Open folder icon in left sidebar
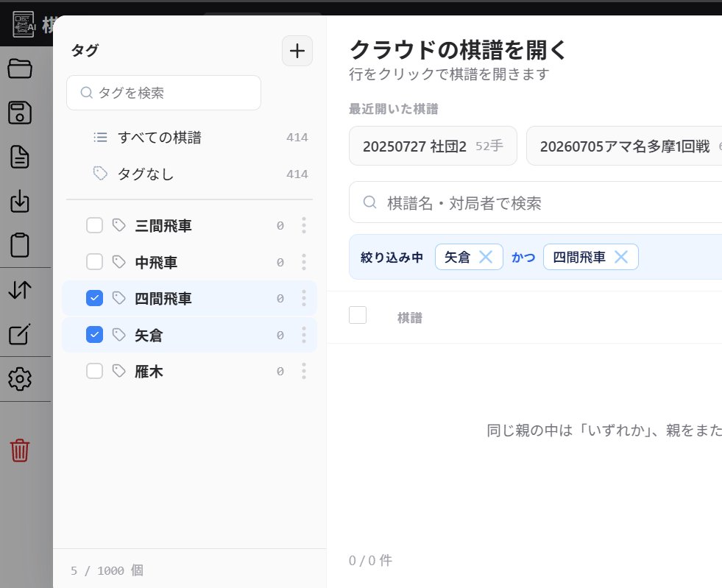Image resolution: width=722 pixels, height=588 pixels. 20,68
